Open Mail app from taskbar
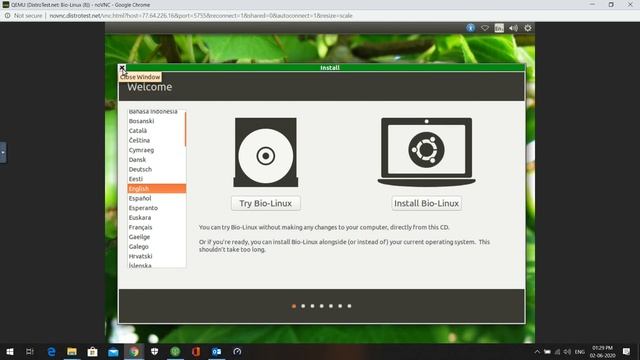640x360 pixels. tap(113, 351)
